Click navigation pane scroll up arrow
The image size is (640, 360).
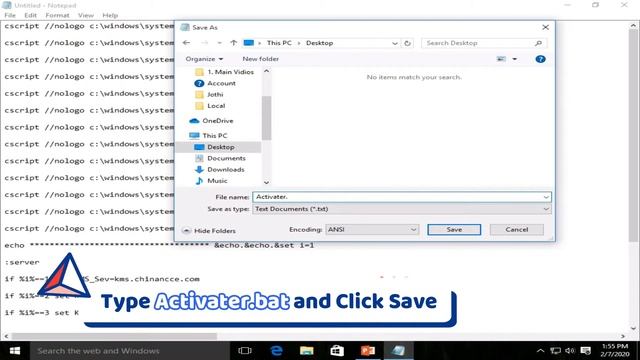267,71
